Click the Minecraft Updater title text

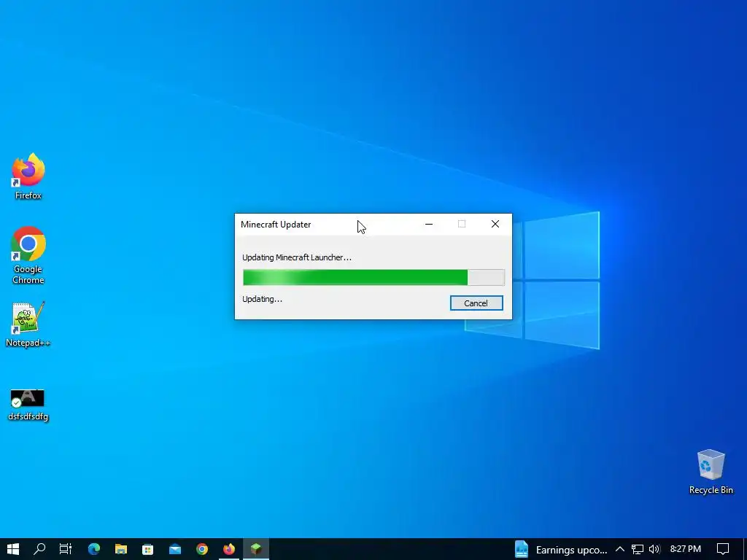coord(276,225)
